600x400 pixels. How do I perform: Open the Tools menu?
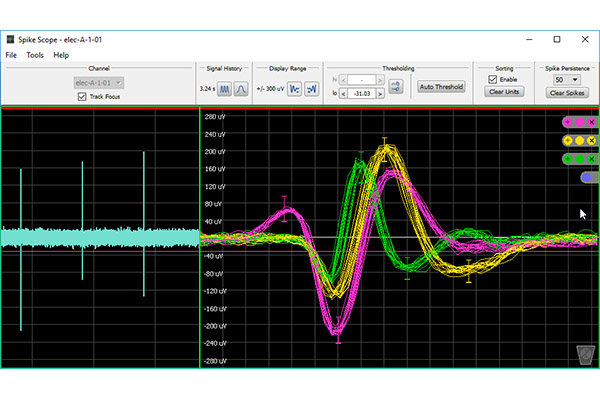(35, 55)
